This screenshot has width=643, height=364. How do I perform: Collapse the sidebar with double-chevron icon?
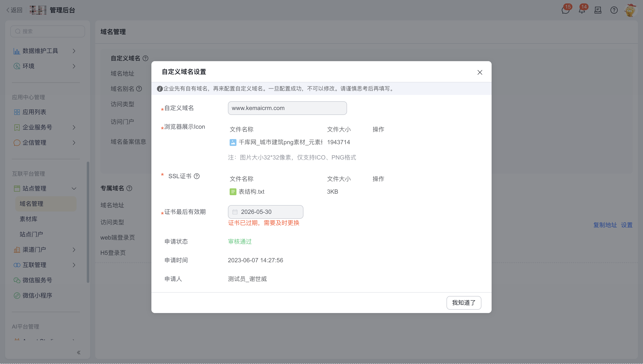(79, 353)
